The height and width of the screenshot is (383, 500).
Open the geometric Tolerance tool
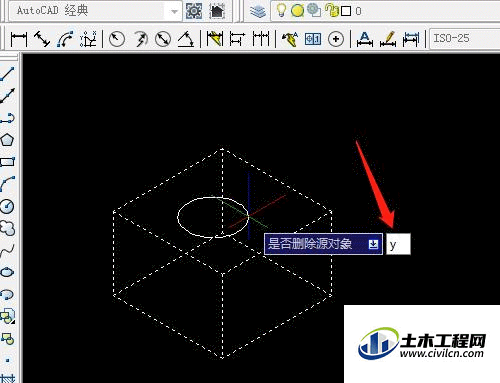(313, 39)
